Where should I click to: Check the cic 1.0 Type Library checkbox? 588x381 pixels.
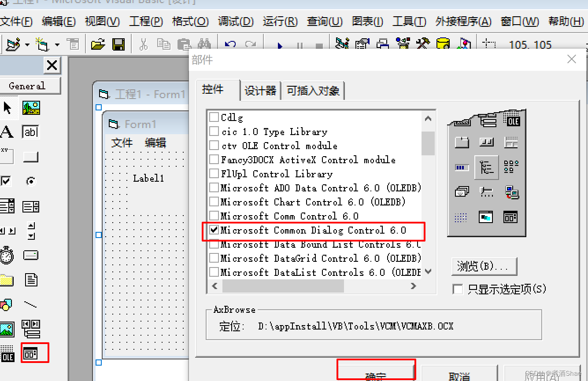[x=214, y=131]
